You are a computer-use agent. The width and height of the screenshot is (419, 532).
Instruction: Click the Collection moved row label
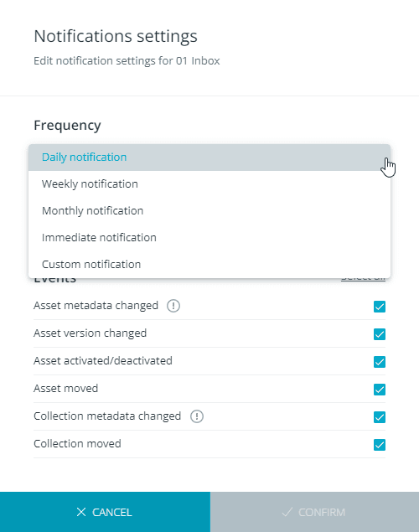tap(77, 444)
